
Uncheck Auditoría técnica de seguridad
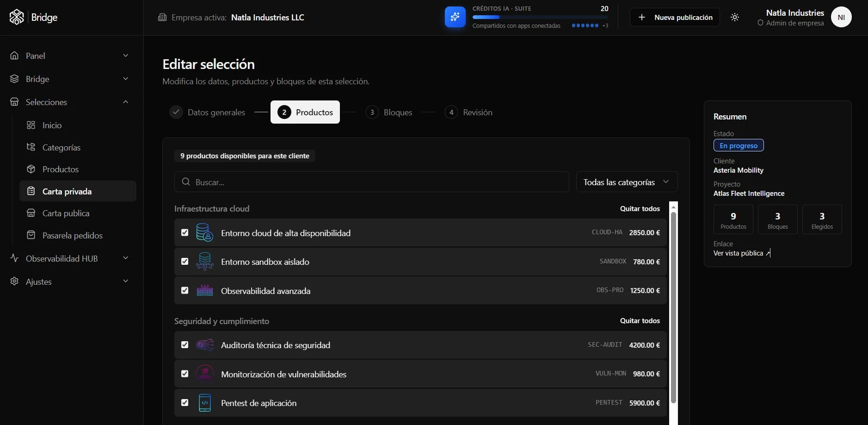coord(185,345)
